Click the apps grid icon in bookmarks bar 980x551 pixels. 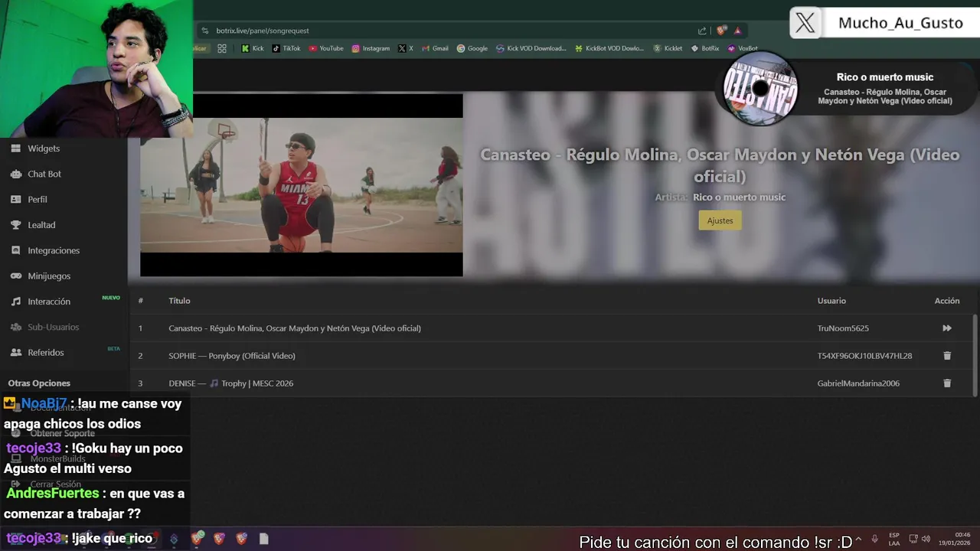tap(222, 48)
